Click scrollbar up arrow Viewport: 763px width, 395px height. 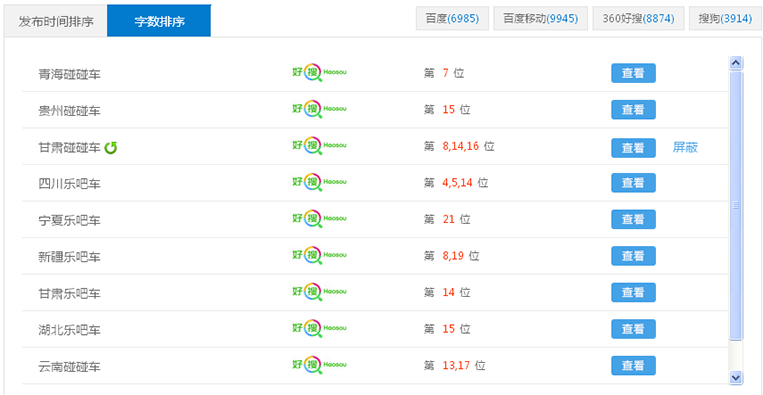(x=736, y=63)
